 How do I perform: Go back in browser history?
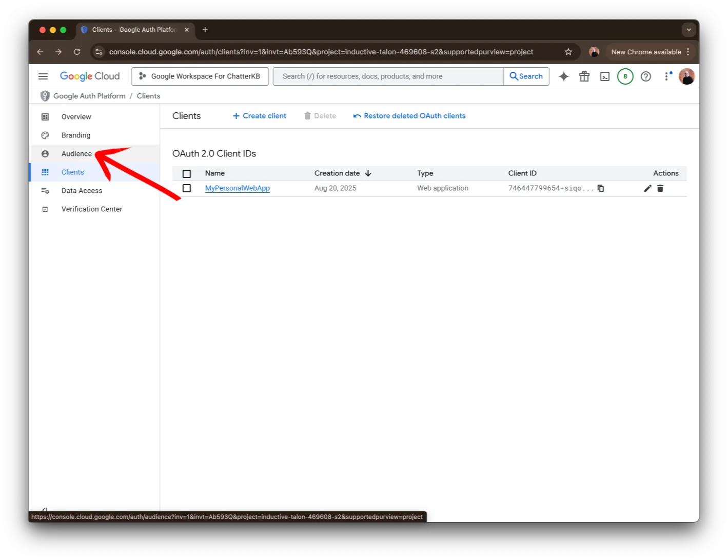point(40,52)
